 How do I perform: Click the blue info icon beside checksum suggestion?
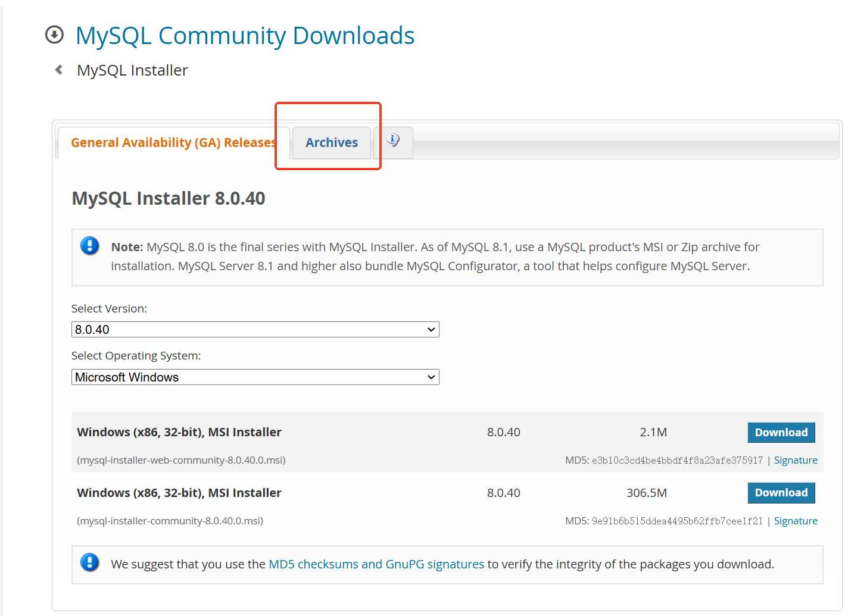point(90,562)
